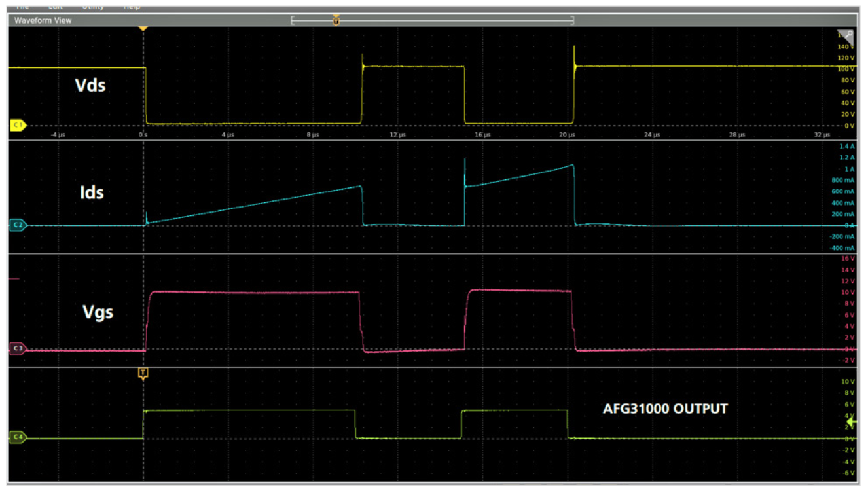This screenshot has height=491, width=868.
Task: Select the C1 channel badge
Action: click(x=17, y=125)
